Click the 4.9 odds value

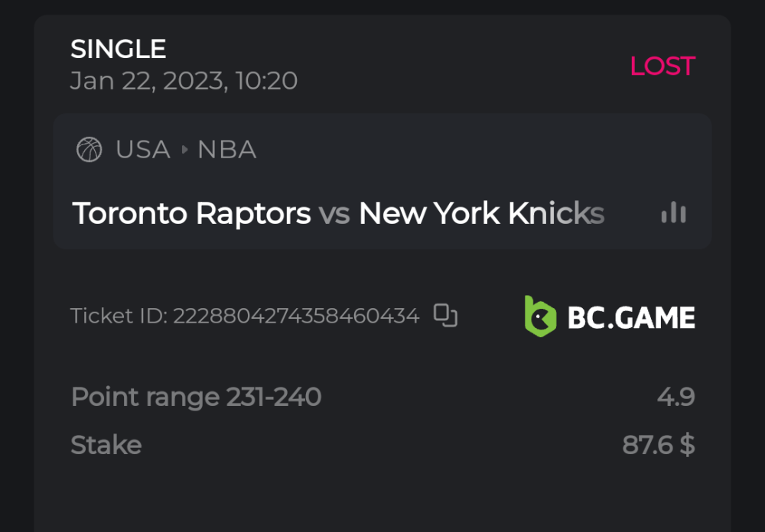click(675, 397)
